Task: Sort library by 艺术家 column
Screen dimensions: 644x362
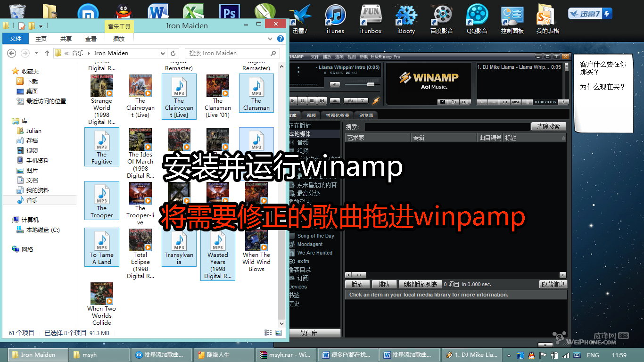Action: point(378,138)
